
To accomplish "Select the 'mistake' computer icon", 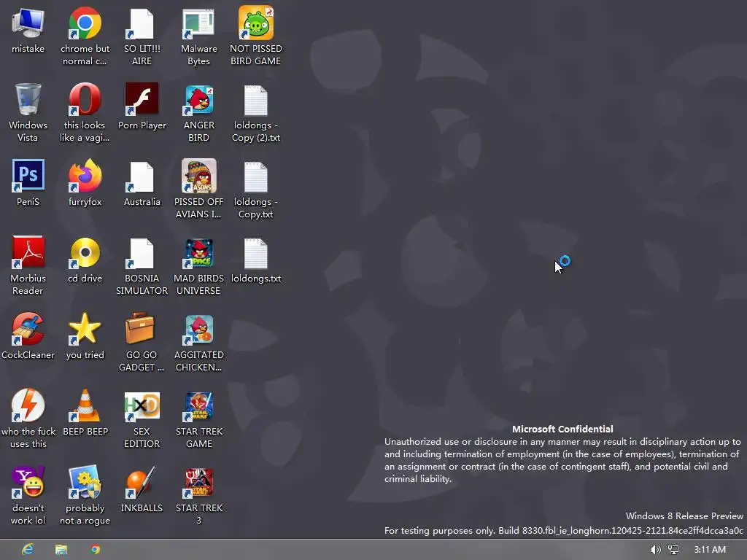I will coord(28,23).
